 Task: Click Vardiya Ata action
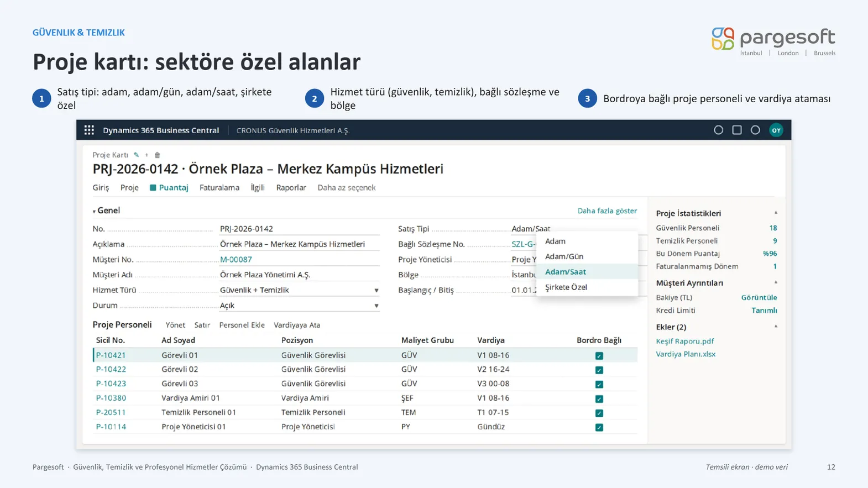[297, 325]
